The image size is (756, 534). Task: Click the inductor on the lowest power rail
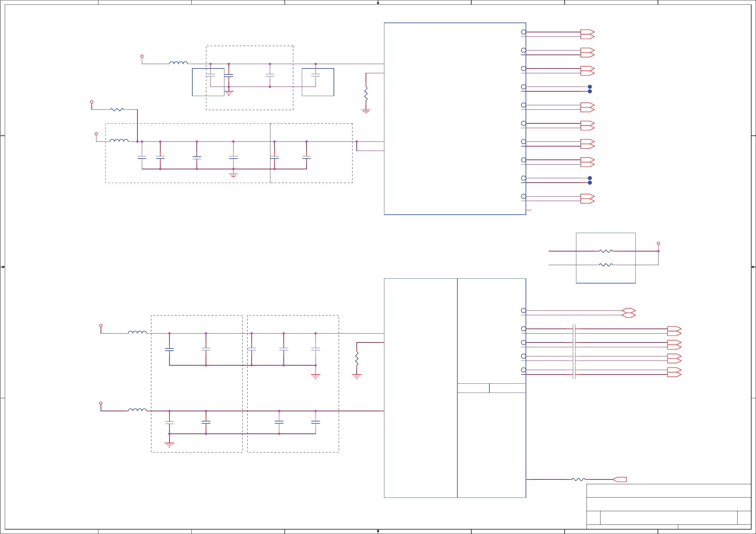137,410
